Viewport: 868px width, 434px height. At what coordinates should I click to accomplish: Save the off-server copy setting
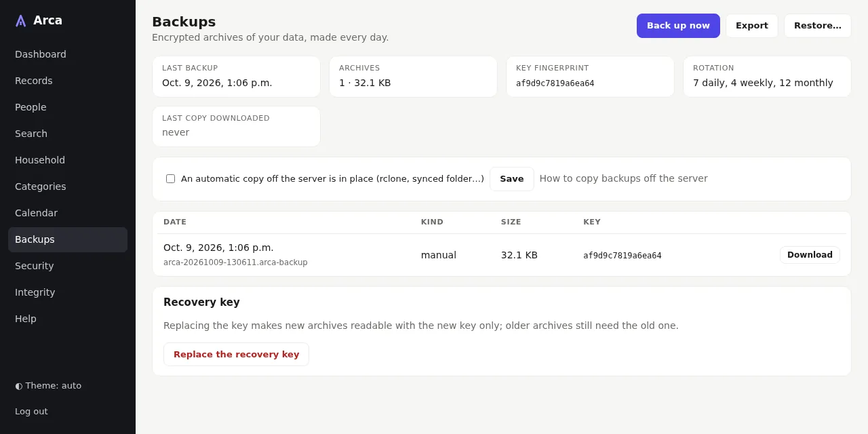512,179
